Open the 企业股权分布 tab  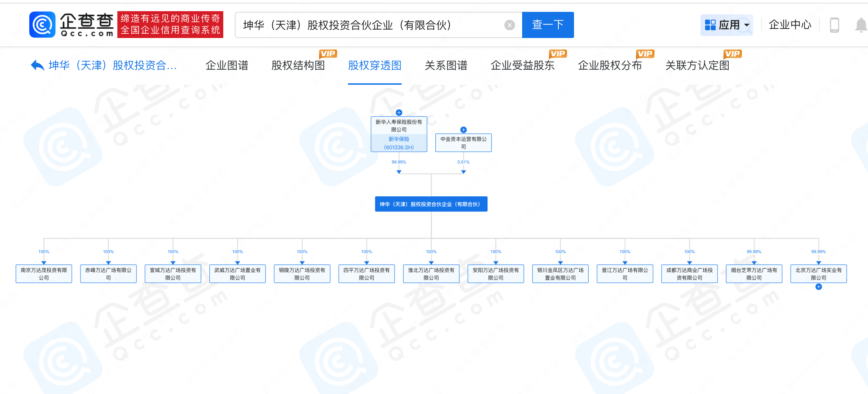tap(610, 65)
